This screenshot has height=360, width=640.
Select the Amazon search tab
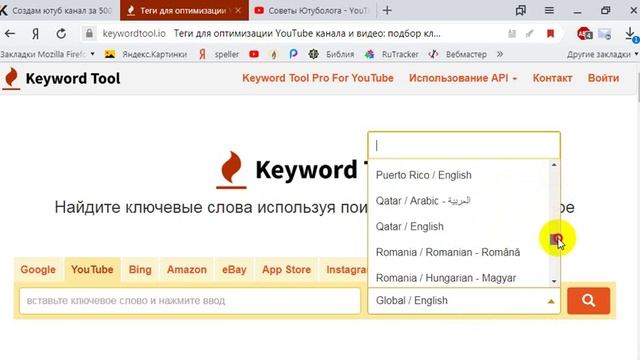point(187,269)
